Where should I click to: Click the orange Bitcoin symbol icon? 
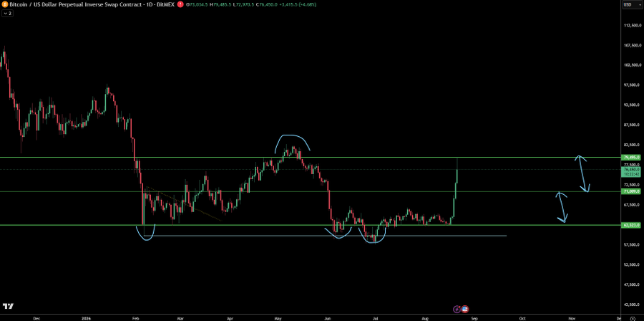click(x=5, y=4)
